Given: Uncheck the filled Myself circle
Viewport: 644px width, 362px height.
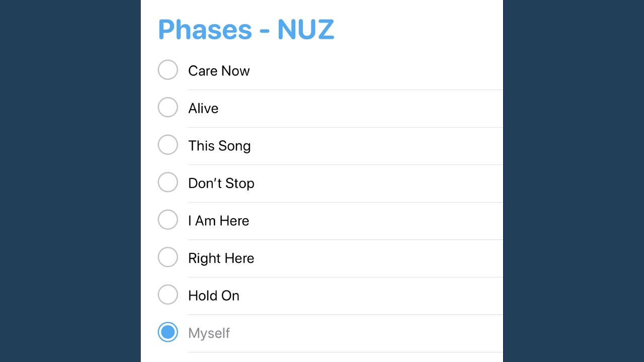Looking at the screenshot, I should coord(168,332).
